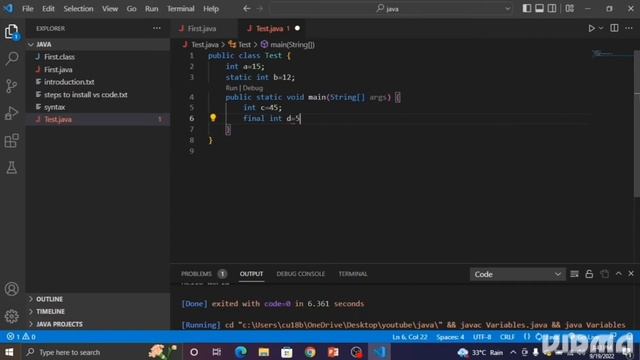
Task: Collapse the JAVA folder section
Action: coord(98,44)
